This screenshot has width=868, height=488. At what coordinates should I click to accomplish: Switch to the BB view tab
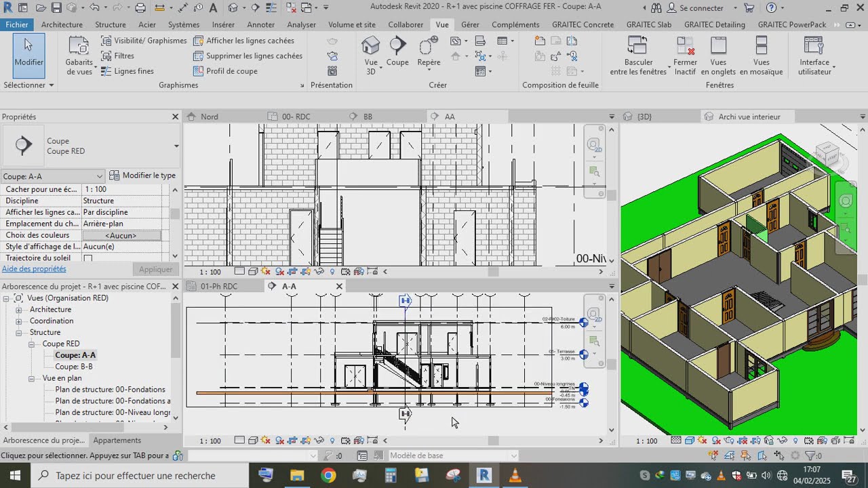coord(368,117)
